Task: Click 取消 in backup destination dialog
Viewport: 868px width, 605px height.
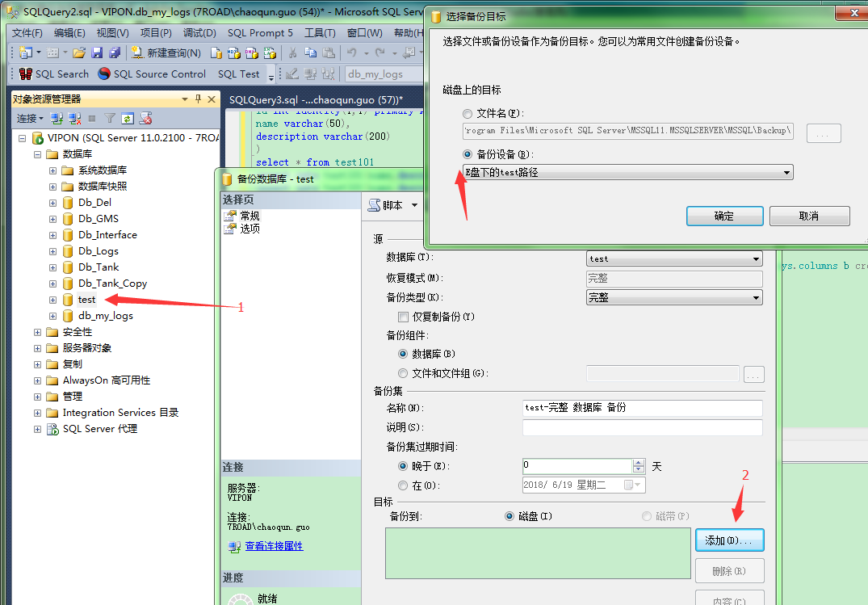Action: click(x=809, y=216)
